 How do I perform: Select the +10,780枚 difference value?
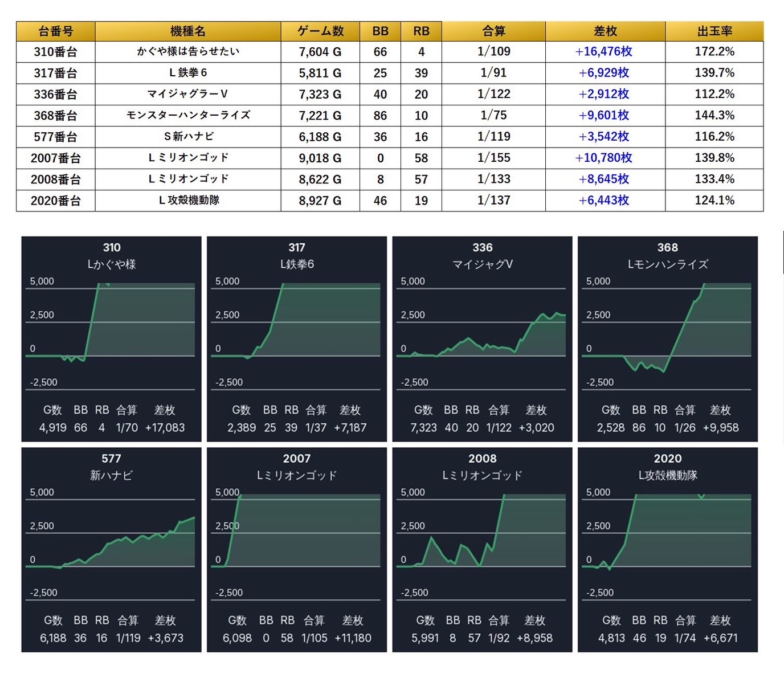pyautogui.click(x=604, y=157)
